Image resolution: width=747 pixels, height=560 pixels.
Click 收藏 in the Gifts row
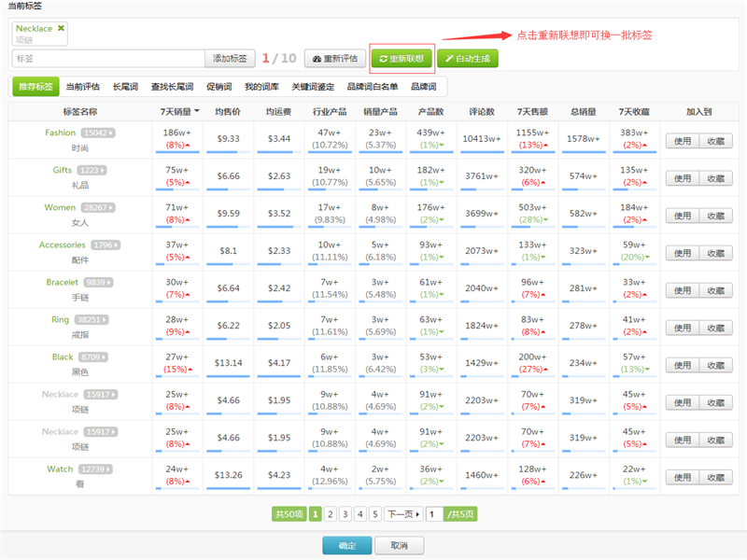[715, 178]
